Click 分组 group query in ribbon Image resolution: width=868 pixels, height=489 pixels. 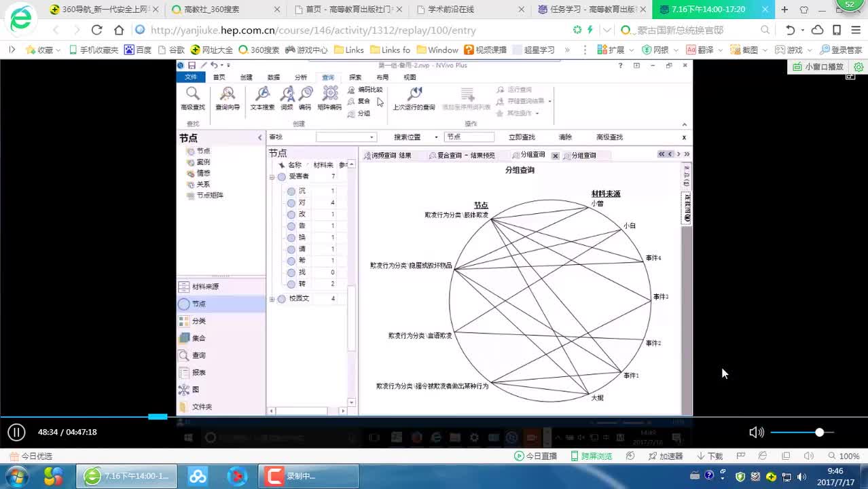pyautogui.click(x=359, y=113)
